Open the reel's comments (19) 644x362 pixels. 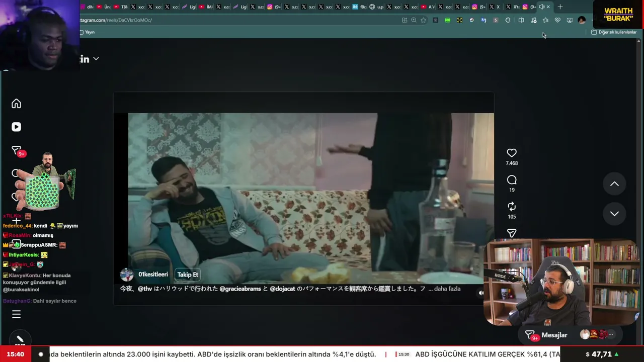point(512,180)
